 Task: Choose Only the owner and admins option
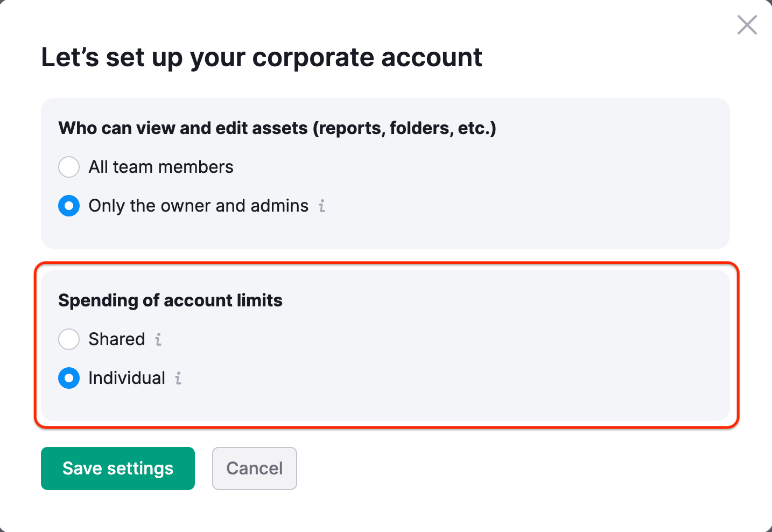coord(69,206)
